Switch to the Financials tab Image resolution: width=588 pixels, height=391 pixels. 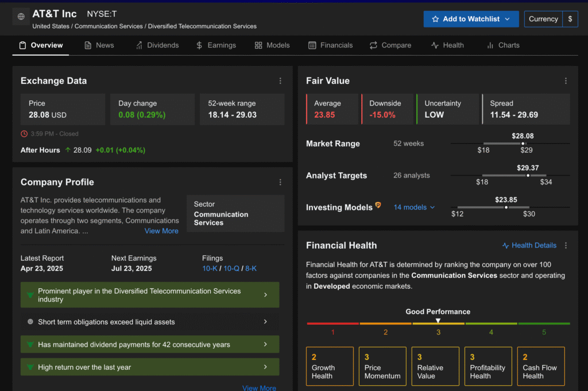point(330,45)
